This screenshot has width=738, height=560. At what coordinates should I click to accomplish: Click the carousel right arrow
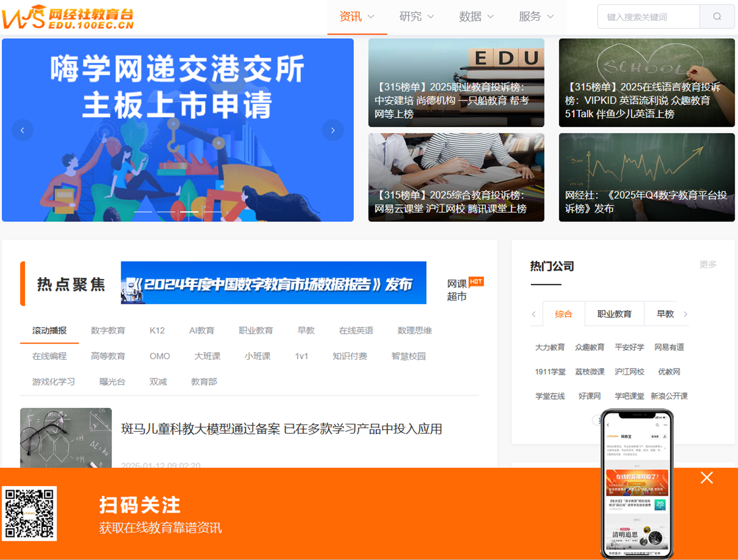(333, 130)
